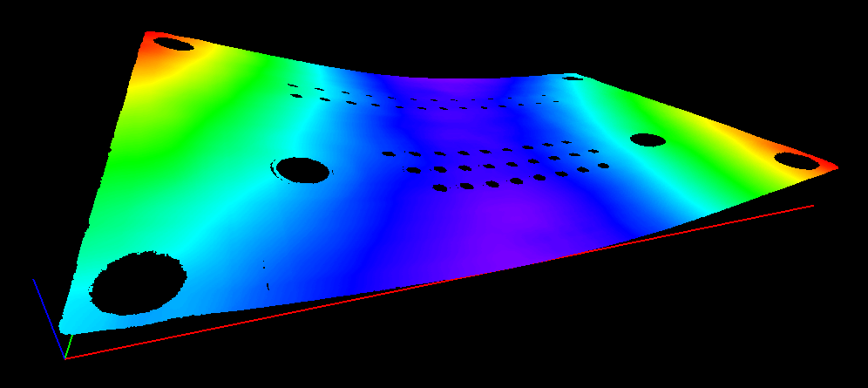Click the oval hole at the far-right red corner

coord(795,160)
